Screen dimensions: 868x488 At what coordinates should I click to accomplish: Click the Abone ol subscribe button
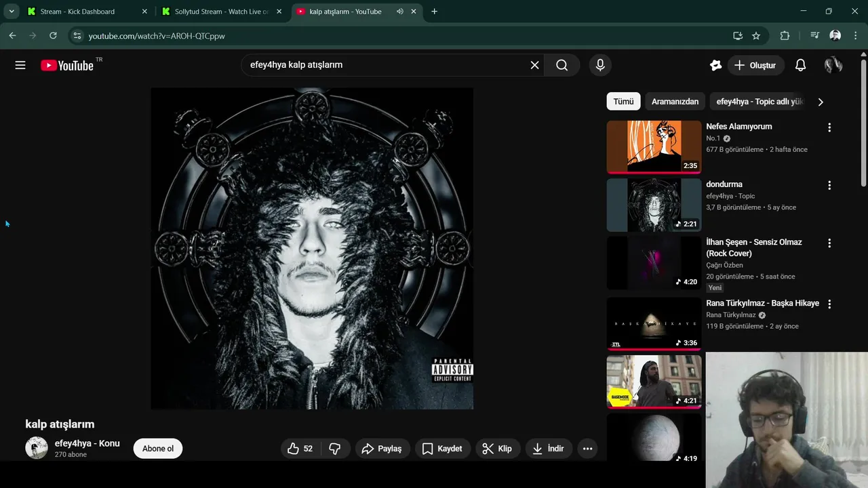tap(158, 449)
